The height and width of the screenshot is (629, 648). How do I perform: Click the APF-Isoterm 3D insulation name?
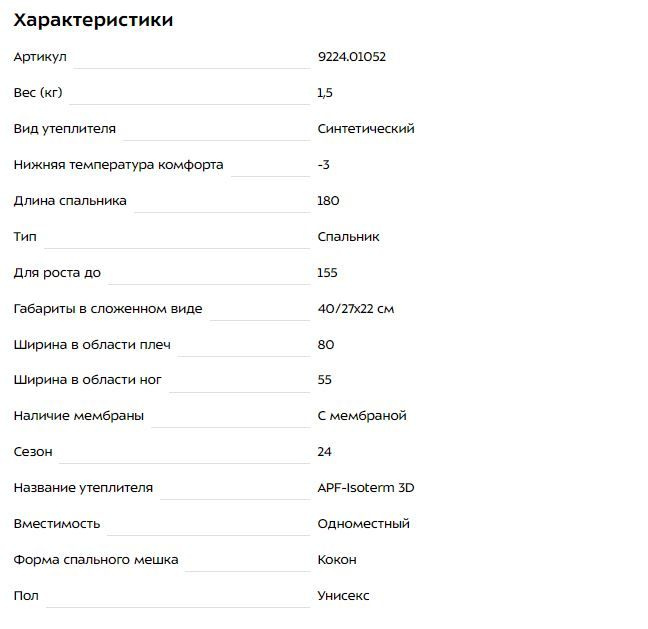(366, 488)
